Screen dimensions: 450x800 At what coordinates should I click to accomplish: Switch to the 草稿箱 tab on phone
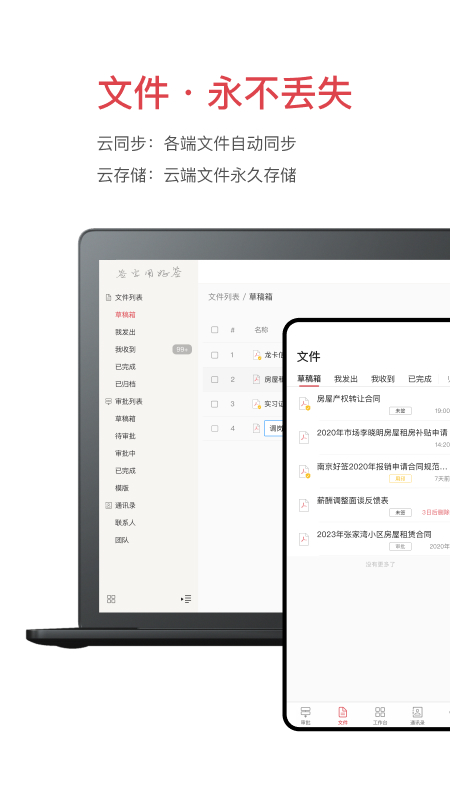(309, 379)
